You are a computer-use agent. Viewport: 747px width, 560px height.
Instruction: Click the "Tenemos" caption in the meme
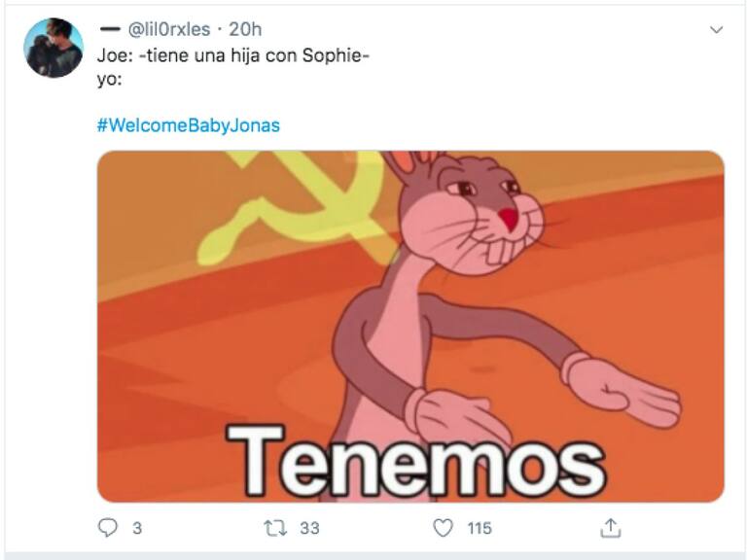click(415, 462)
